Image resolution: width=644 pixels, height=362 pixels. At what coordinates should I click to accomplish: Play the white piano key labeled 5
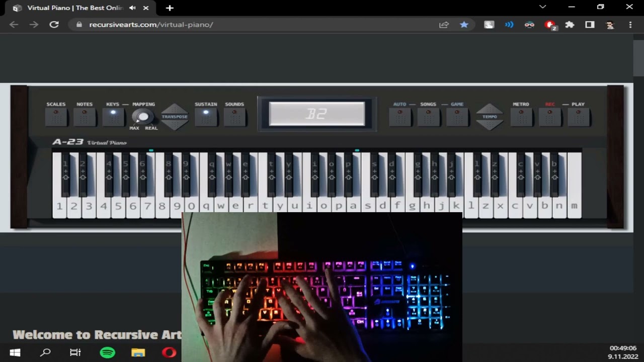(118, 206)
